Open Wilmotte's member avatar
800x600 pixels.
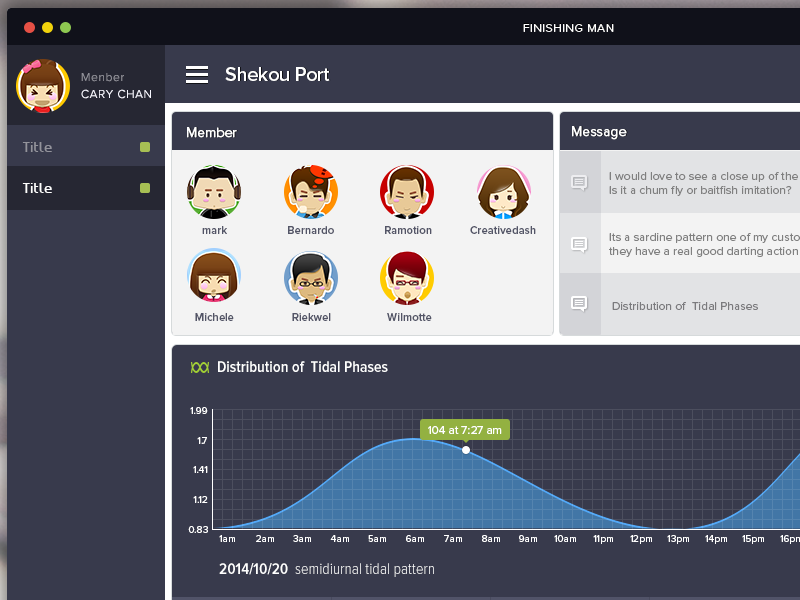(407, 277)
